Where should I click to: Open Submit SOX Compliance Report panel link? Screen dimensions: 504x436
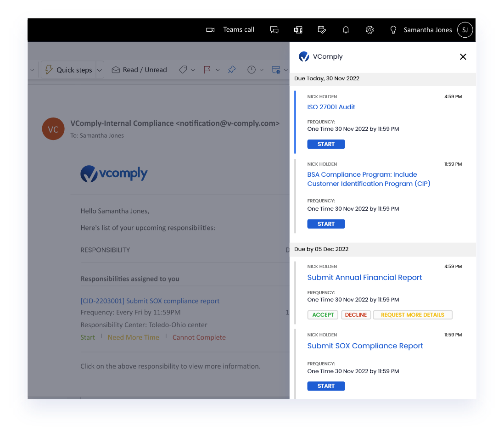pyautogui.click(x=365, y=346)
